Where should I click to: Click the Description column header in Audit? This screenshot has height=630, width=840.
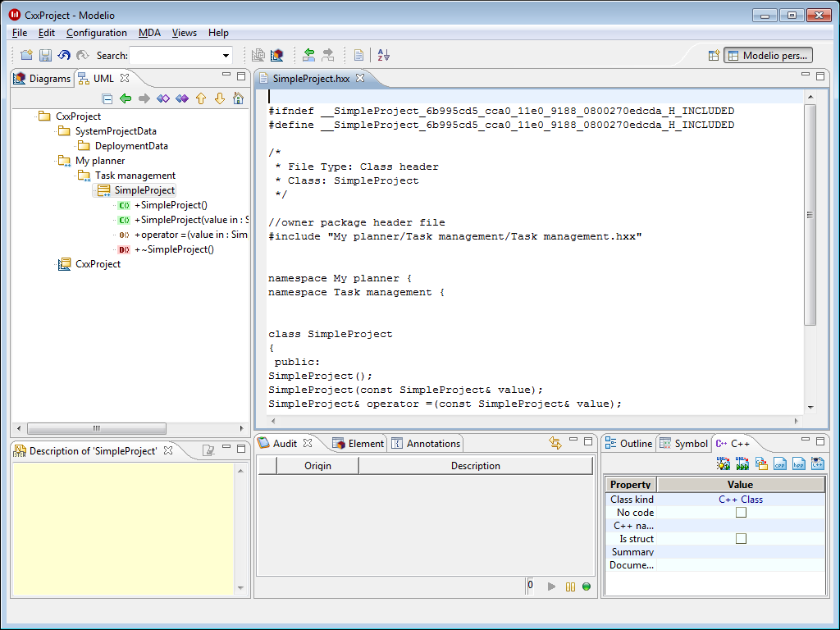tap(476, 466)
